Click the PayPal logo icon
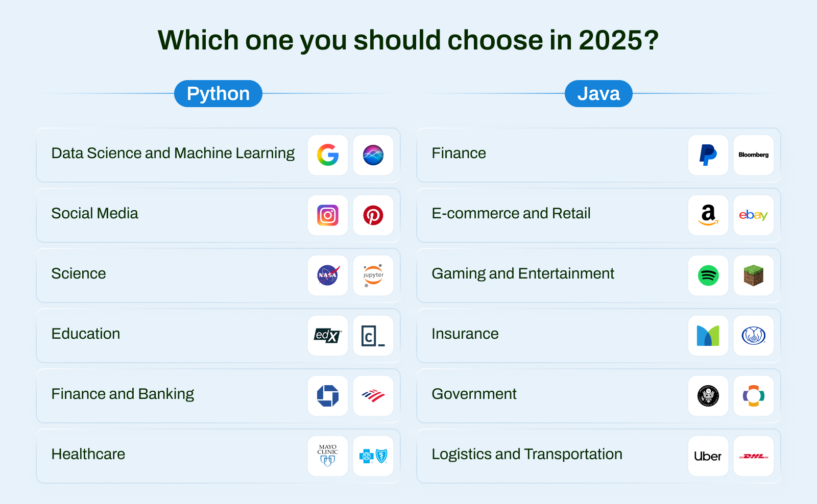Viewport: 817px width, 504px height. click(x=708, y=155)
